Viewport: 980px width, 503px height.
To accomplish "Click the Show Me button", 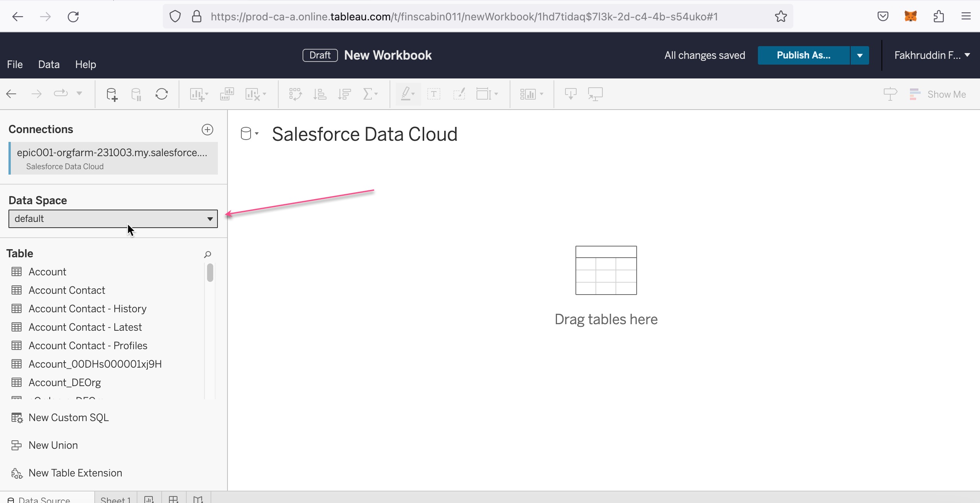I will [938, 94].
